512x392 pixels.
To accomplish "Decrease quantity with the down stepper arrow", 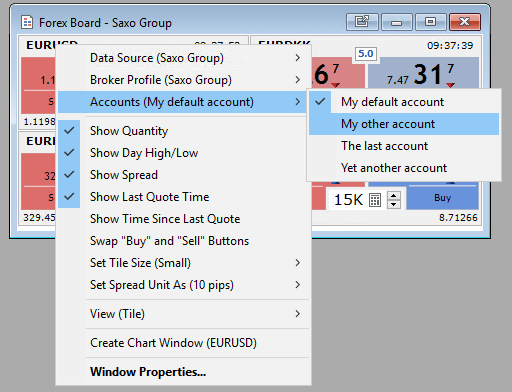I will pos(394,204).
